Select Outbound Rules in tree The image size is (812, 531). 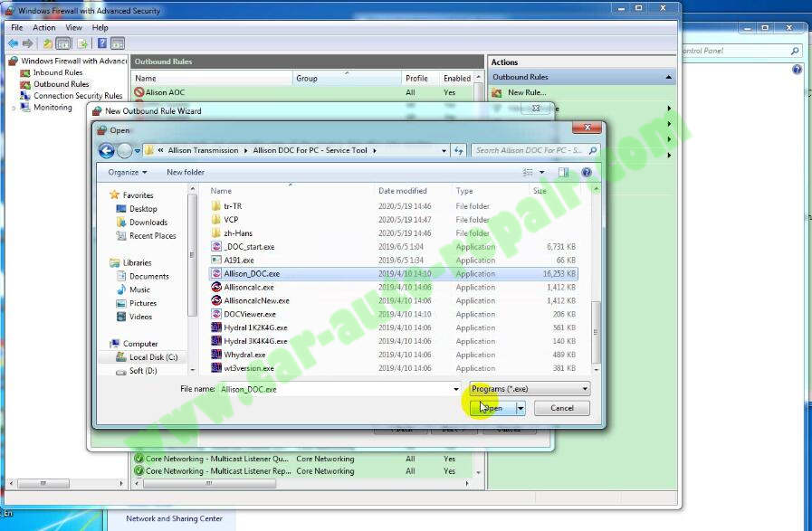[62, 84]
